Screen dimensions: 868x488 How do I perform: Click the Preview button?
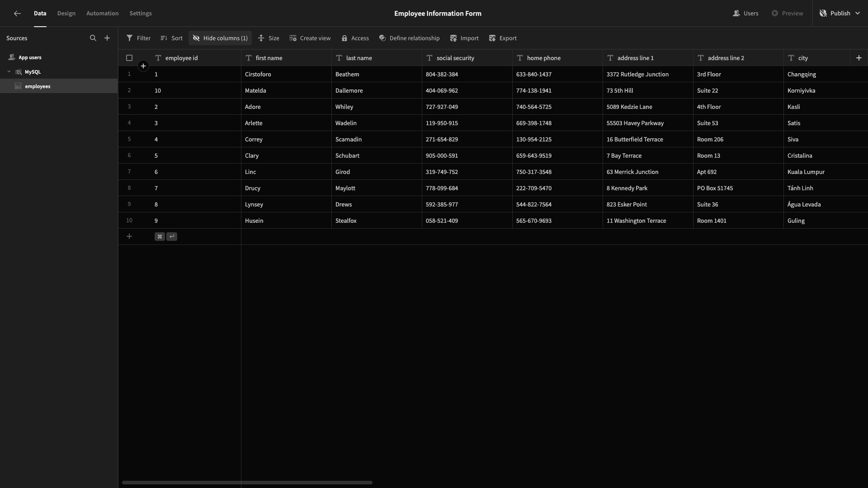(x=787, y=14)
